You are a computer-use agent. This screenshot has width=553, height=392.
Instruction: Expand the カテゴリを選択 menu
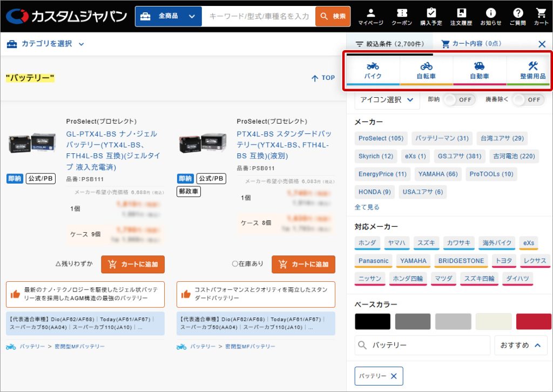45,44
